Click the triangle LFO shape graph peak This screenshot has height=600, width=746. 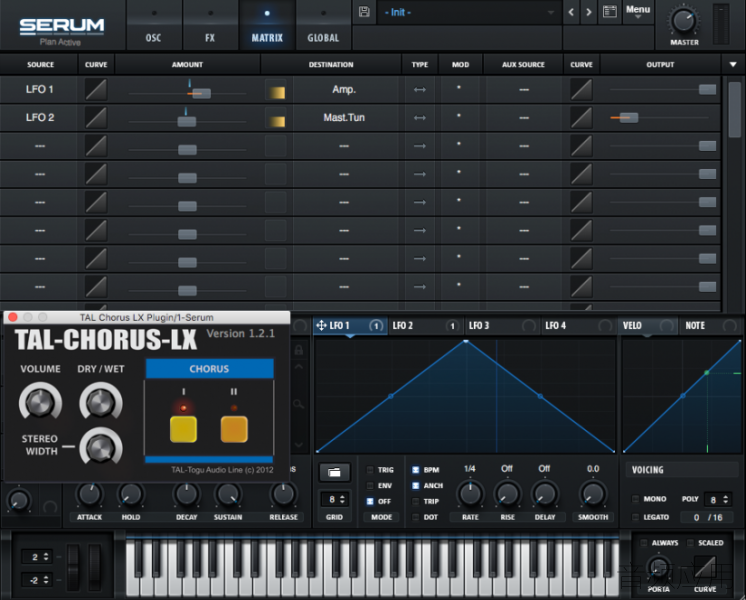(466, 341)
